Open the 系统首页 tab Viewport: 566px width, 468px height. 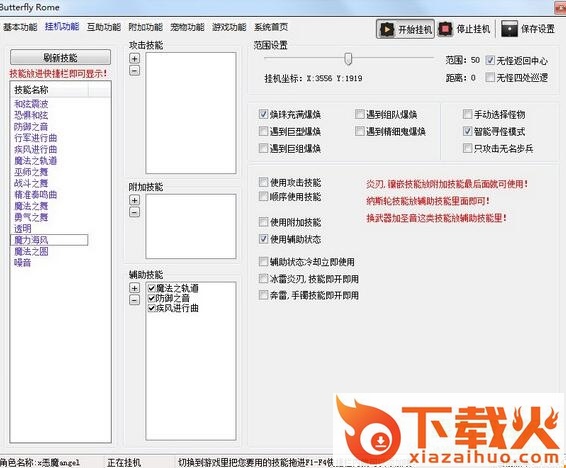(x=271, y=27)
